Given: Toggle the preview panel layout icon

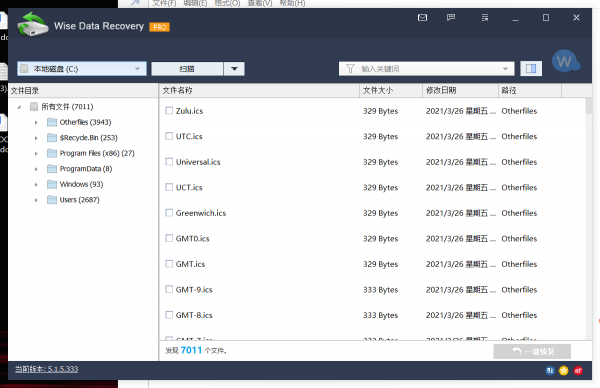Looking at the screenshot, I should coord(531,69).
